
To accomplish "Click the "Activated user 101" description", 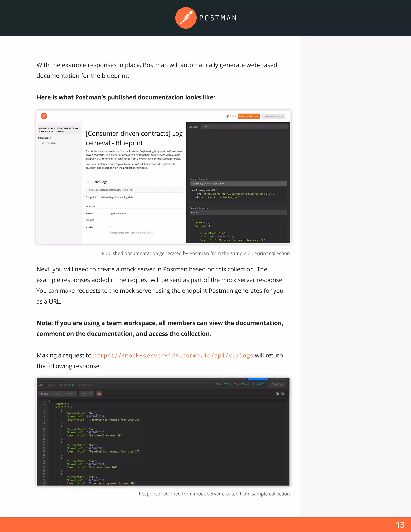I will pyautogui.click(x=103, y=467).
